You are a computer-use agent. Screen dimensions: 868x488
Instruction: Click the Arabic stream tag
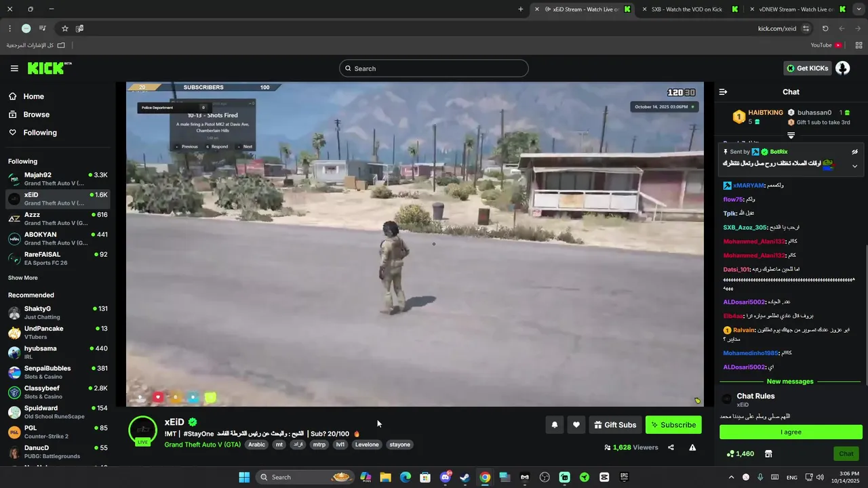tap(256, 445)
